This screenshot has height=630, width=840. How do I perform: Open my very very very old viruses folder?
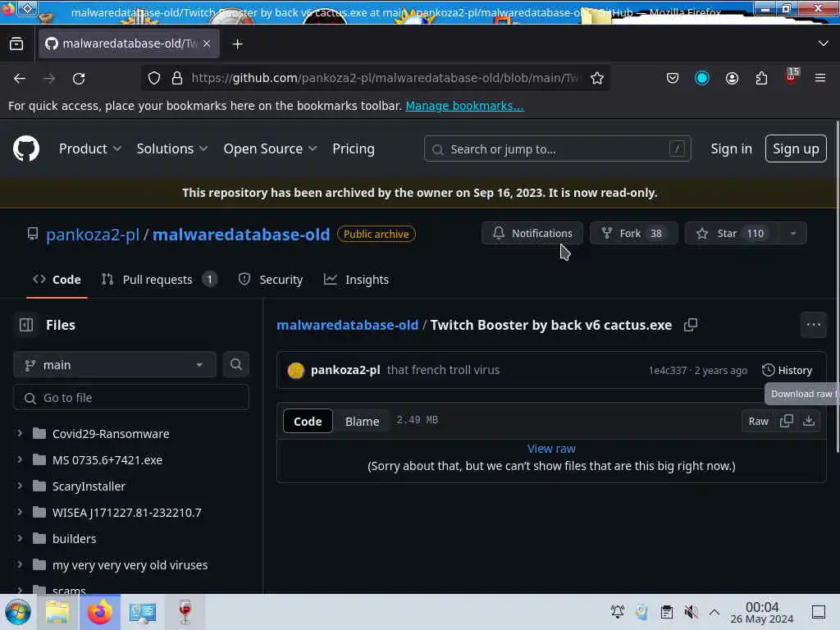[x=130, y=565]
